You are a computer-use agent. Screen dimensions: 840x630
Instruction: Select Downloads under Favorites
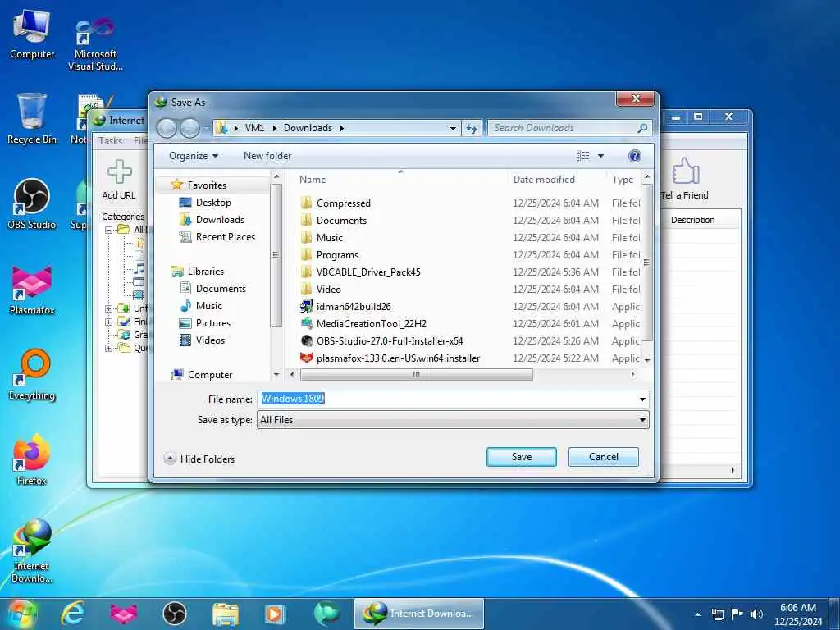[211, 220]
